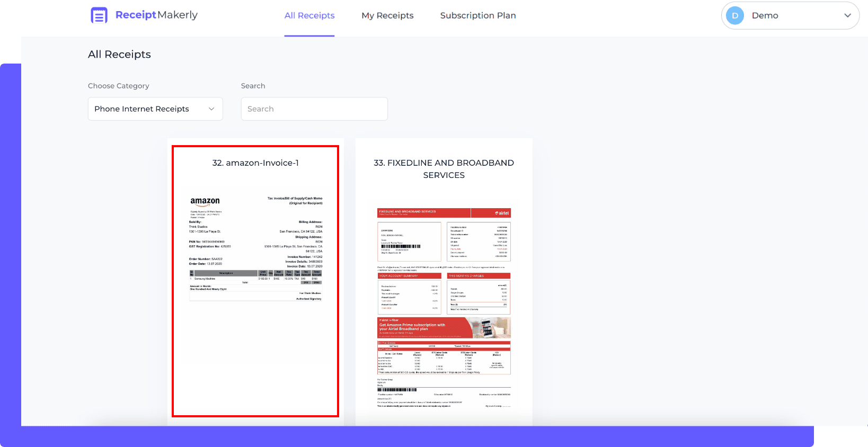The image size is (868, 447).
Task: Click the "Choose Category" label
Action: pos(119,86)
